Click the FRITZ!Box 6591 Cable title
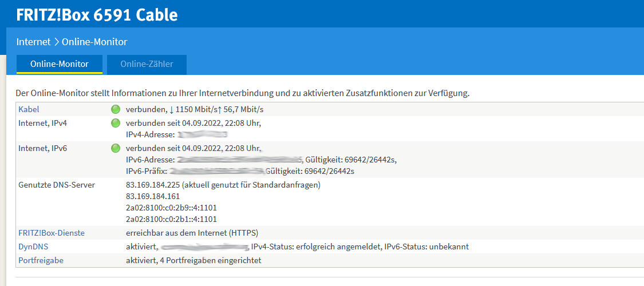Screen dimensions: 644x286 click(97, 15)
